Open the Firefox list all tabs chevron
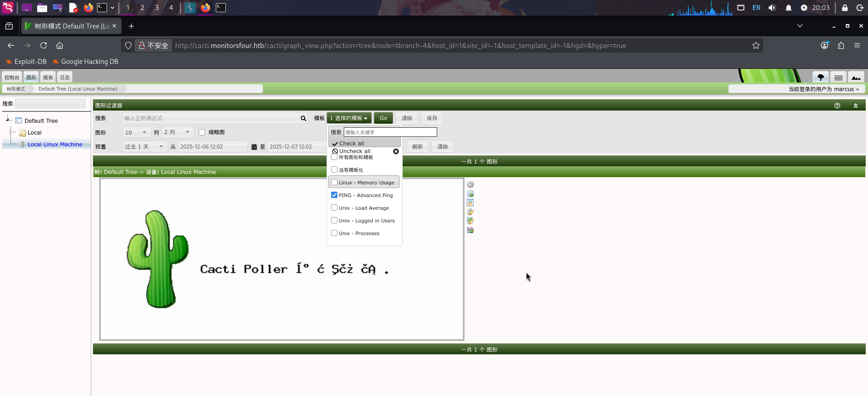The width and height of the screenshot is (868, 396). (x=800, y=26)
